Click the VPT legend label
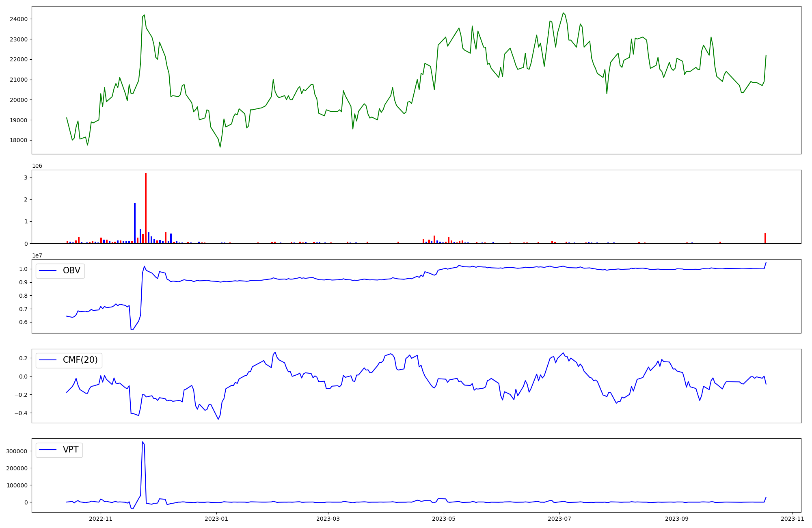 pos(71,450)
